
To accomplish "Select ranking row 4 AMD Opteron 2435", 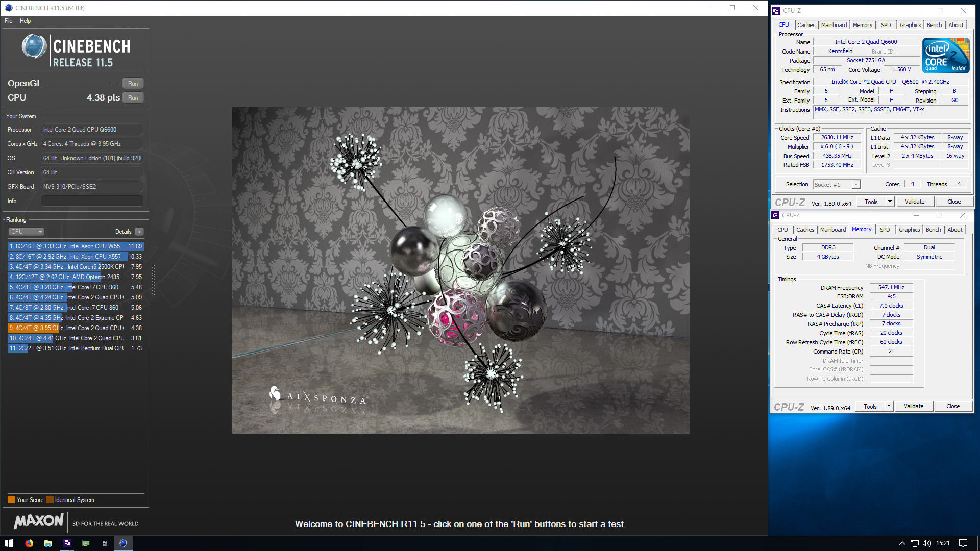I will coord(76,277).
